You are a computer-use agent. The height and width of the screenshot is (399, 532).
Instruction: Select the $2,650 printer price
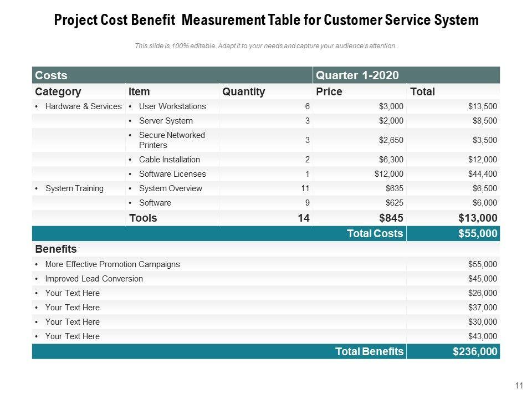391,140
